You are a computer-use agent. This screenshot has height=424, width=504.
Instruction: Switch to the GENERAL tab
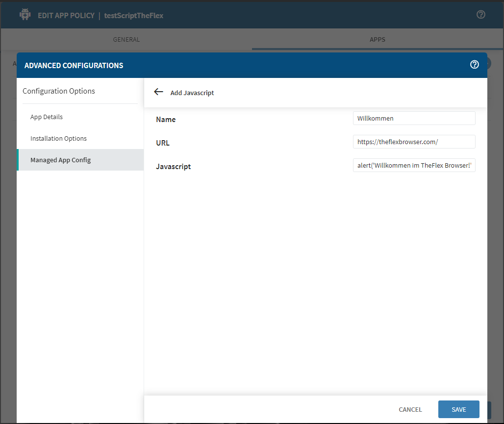pyautogui.click(x=126, y=39)
